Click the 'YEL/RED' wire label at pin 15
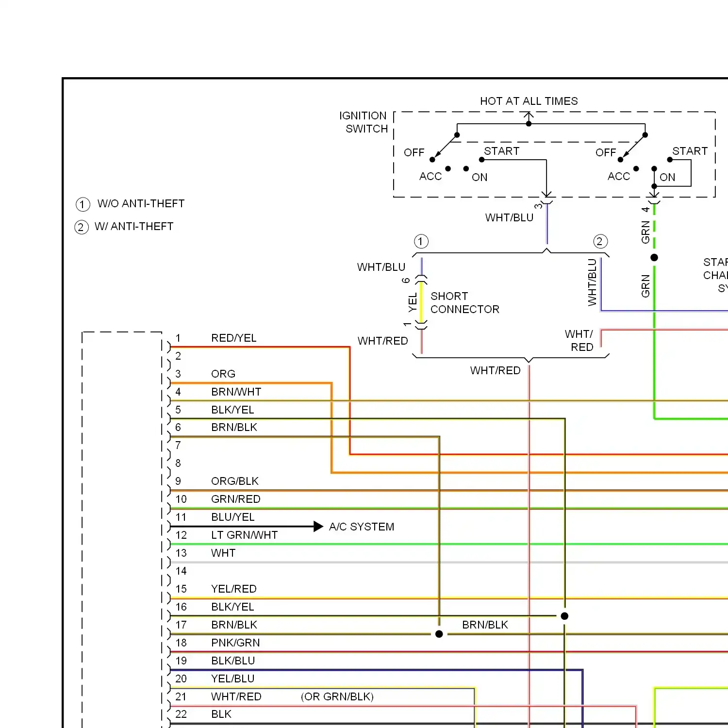The width and height of the screenshot is (728, 728). click(234, 589)
